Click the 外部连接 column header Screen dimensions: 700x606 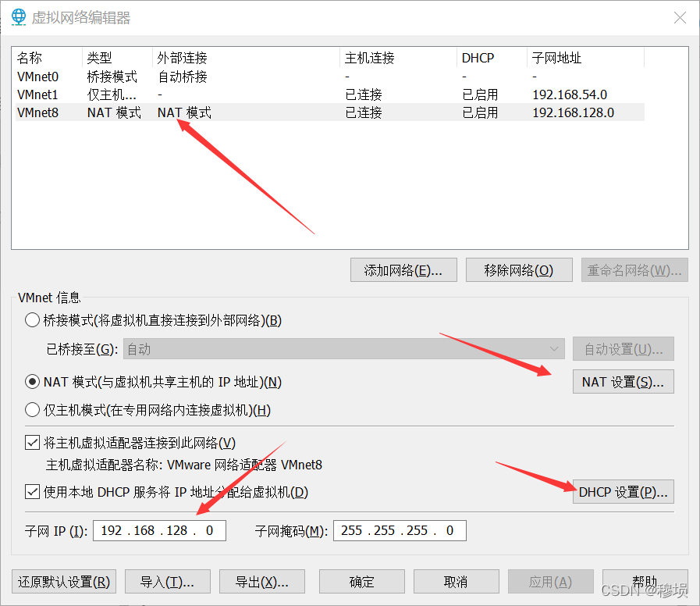pos(246,58)
